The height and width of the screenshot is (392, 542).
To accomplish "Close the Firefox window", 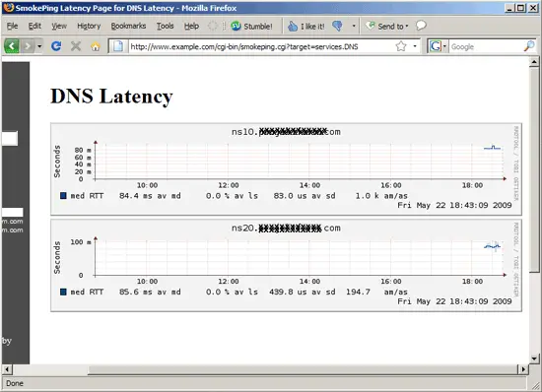I will (x=533, y=8).
